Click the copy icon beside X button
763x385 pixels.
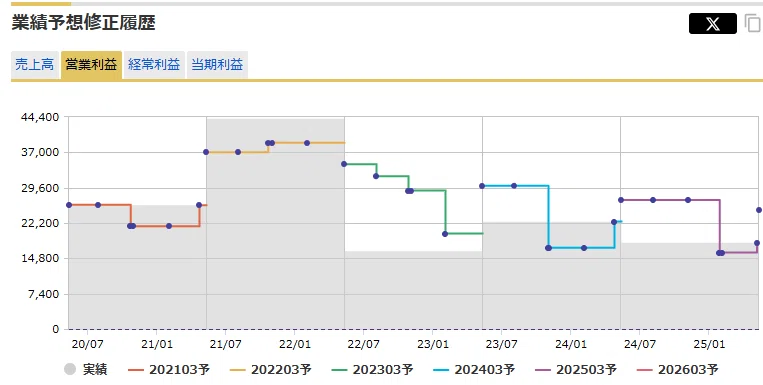pyautogui.click(x=753, y=23)
